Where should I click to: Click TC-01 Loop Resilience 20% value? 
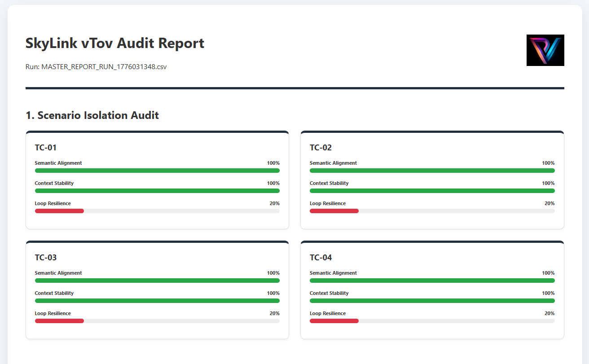point(275,204)
